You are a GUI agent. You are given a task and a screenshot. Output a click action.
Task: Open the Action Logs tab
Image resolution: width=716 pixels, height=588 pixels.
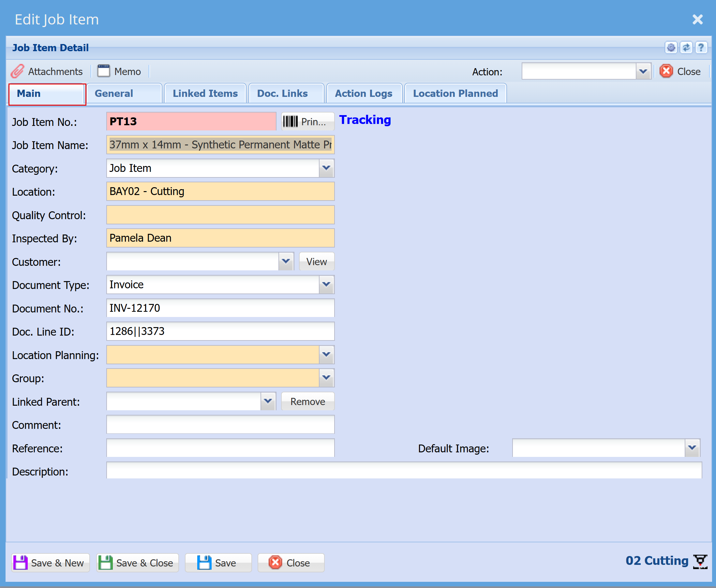[x=364, y=94]
